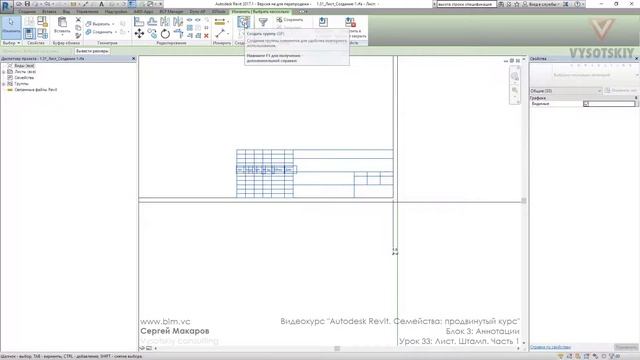The image size is (640, 360).
Task: Select Mirror - Pick Axis tool
Action: point(165,22)
